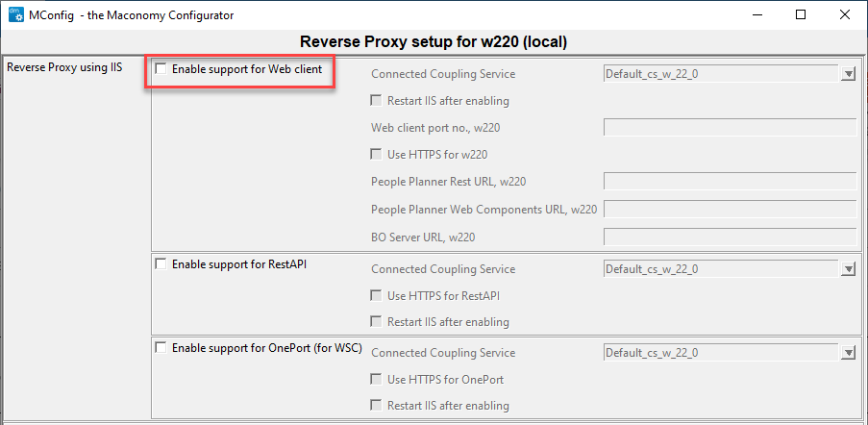
Task: Click People Planner Rest URL input field
Action: [x=729, y=182]
